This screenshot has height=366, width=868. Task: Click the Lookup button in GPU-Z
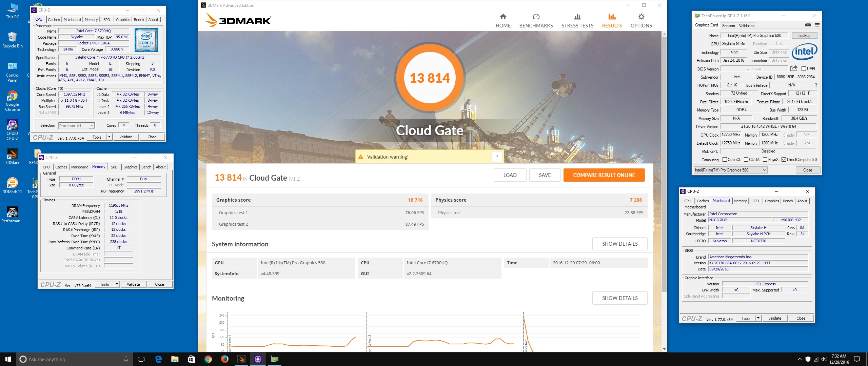pyautogui.click(x=804, y=36)
